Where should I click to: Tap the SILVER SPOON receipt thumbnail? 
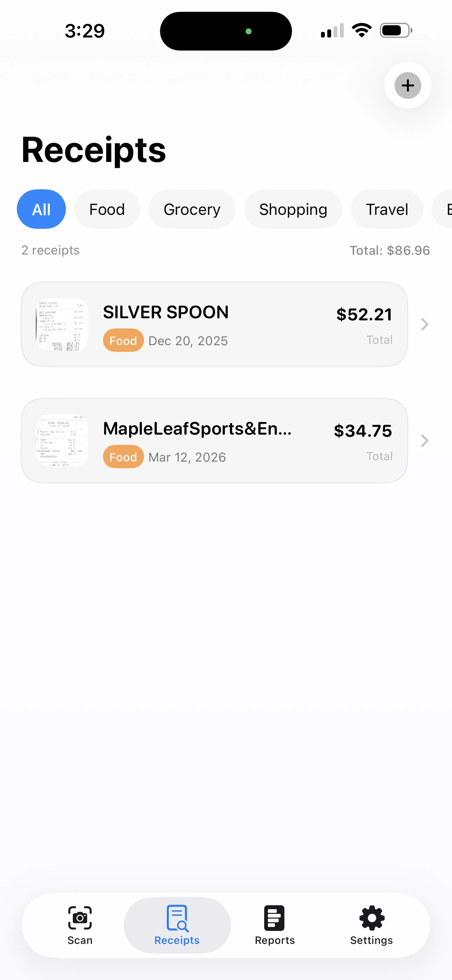tap(62, 324)
